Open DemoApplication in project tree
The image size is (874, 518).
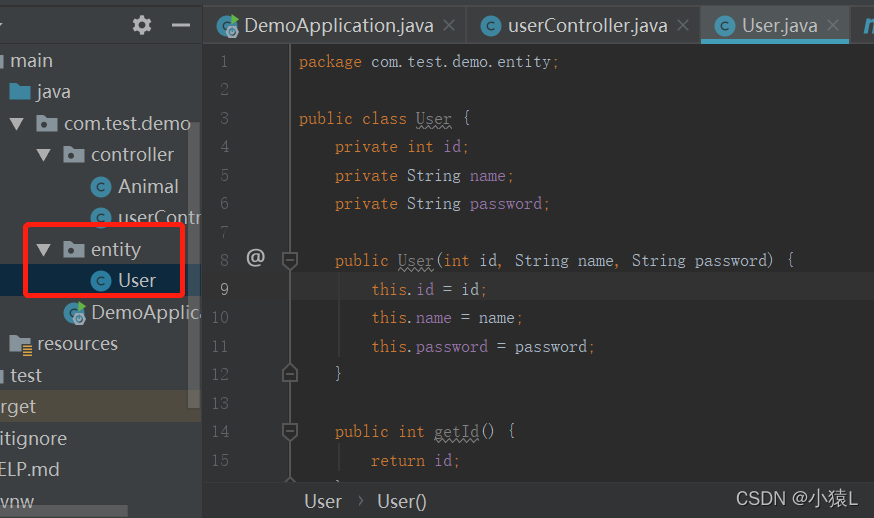tap(146, 312)
